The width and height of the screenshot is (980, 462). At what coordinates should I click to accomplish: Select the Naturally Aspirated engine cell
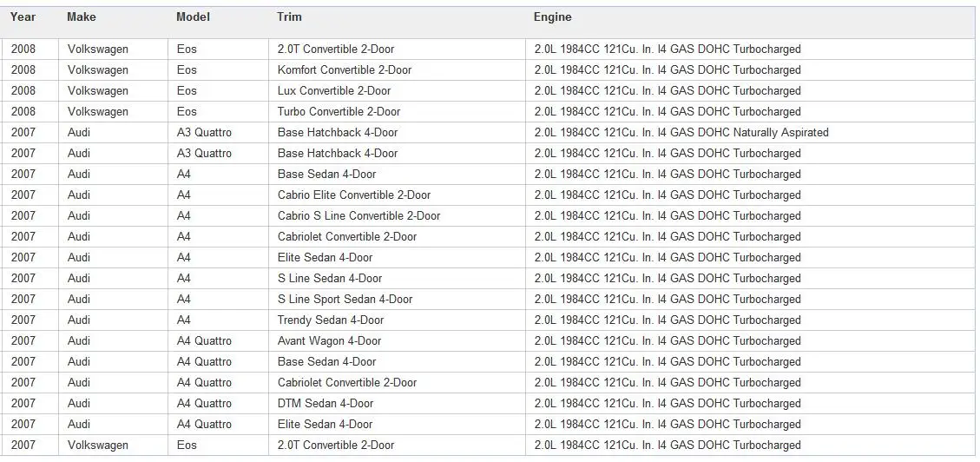[681, 133]
